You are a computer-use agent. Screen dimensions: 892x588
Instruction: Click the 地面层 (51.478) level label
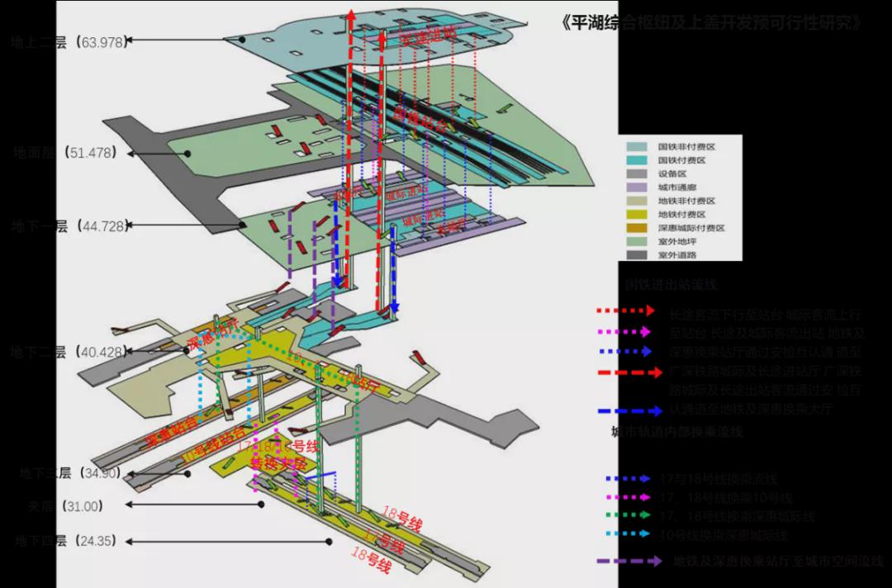64,153
